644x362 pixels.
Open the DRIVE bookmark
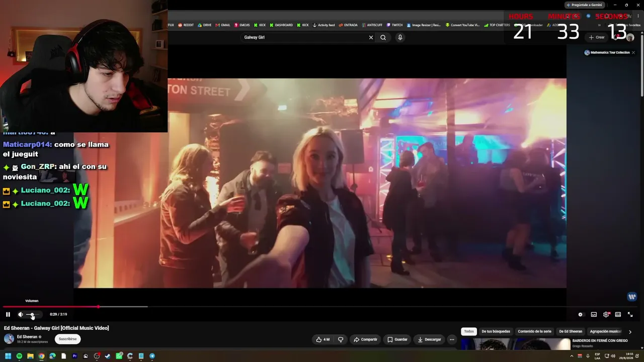coord(205,25)
